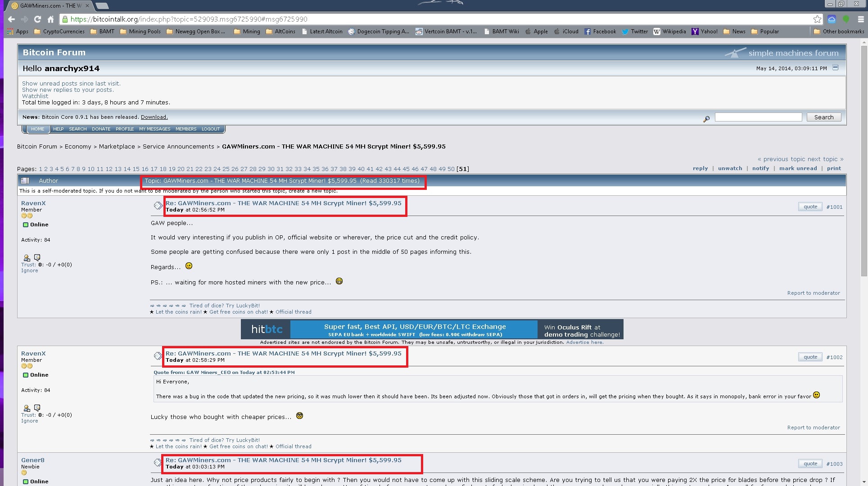Viewport: 868px width, 486px height.
Task: Click Marketplace breadcrumb link
Action: 117,147
